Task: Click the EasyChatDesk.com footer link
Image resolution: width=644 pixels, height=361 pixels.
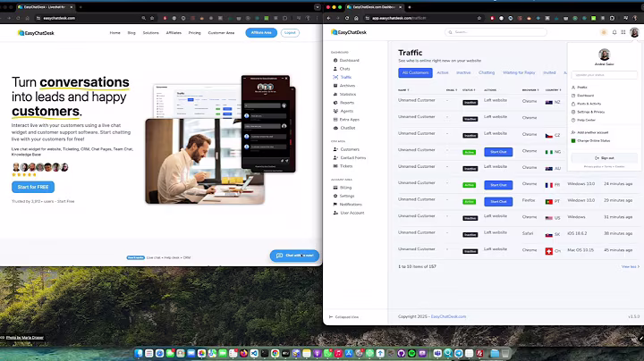Action: [x=448, y=316]
